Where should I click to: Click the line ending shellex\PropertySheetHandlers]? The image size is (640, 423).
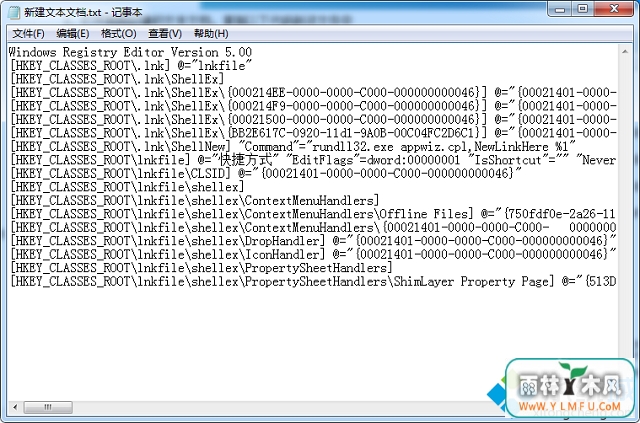pyautogui.click(x=201, y=268)
